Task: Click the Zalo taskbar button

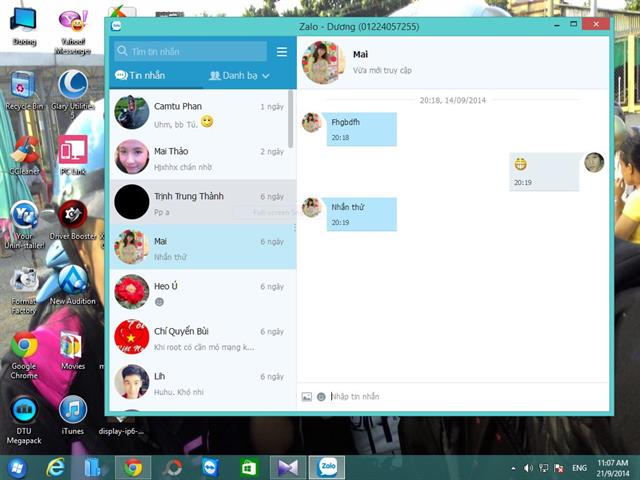Action: (x=327, y=468)
